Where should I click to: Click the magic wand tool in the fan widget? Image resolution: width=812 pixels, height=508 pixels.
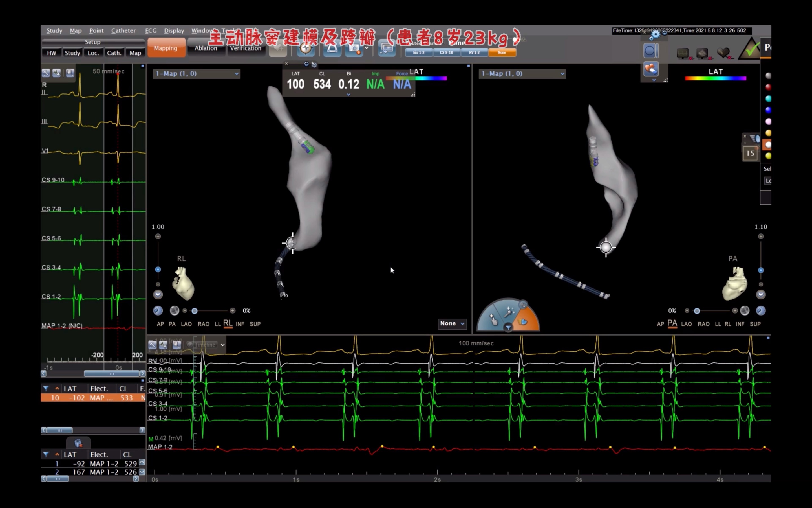(x=509, y=312)
